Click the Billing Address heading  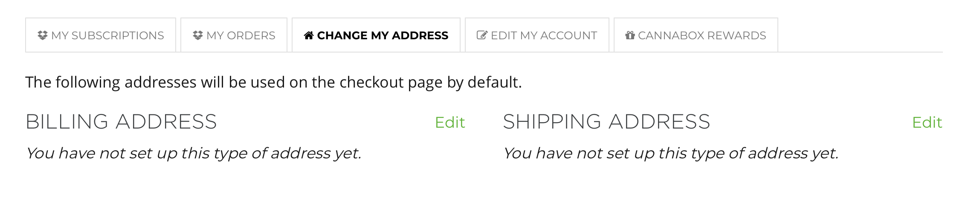121,122
